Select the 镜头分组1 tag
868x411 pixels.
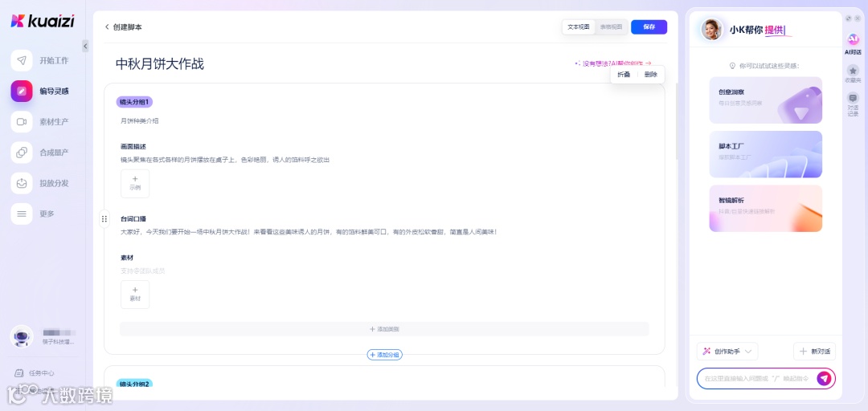[x=134, y=102]
